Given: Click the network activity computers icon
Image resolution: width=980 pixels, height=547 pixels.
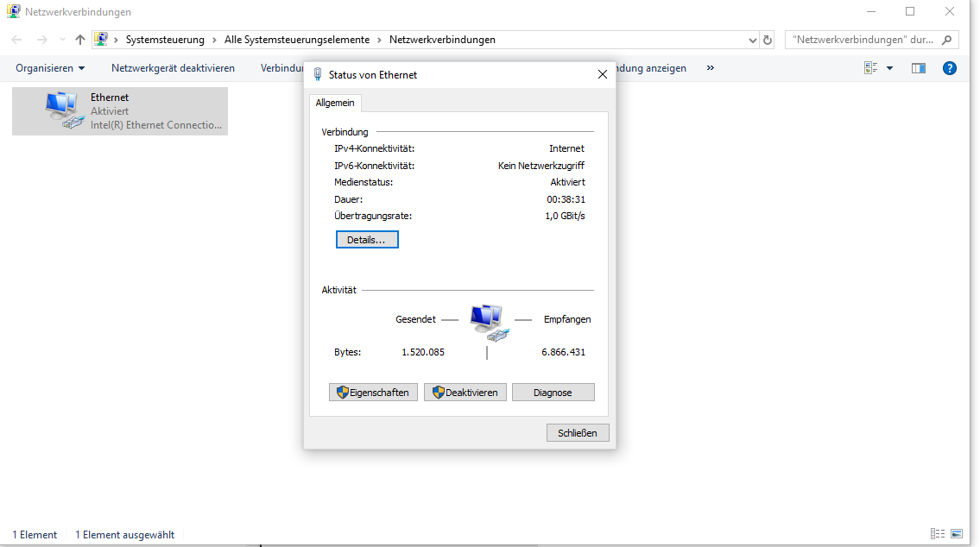Looking at the screenshot, I should (490, 323).
